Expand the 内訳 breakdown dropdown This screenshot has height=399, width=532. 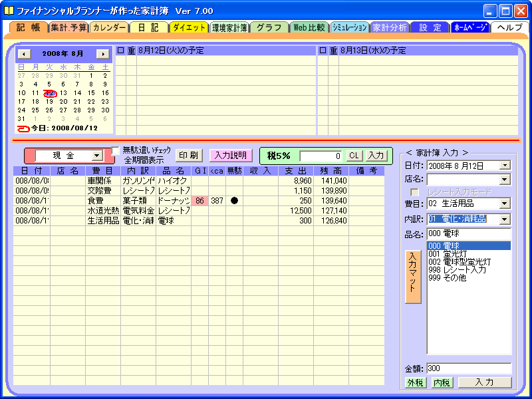coord(505,219)
